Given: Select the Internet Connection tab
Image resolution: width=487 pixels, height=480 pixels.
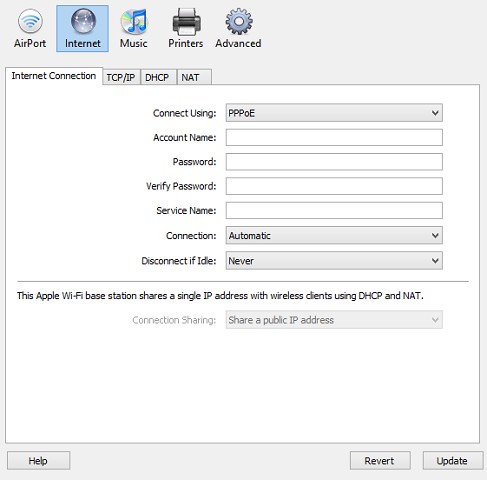Looking at the screenshot, I should 54,76.
